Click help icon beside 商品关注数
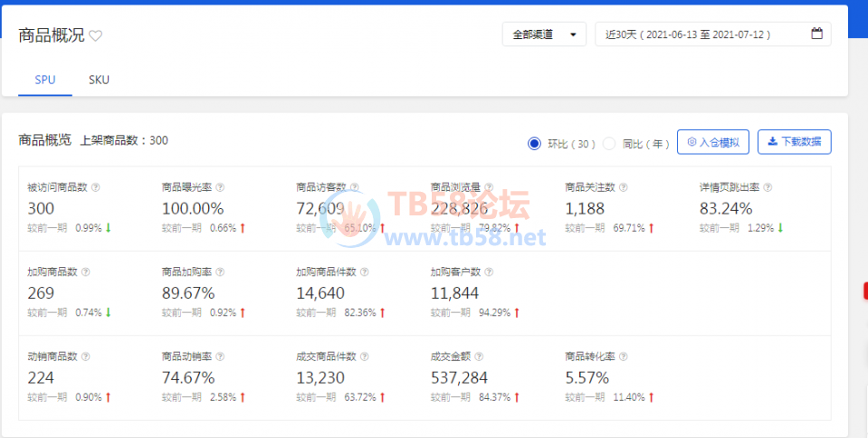 [x=624, y=187]
